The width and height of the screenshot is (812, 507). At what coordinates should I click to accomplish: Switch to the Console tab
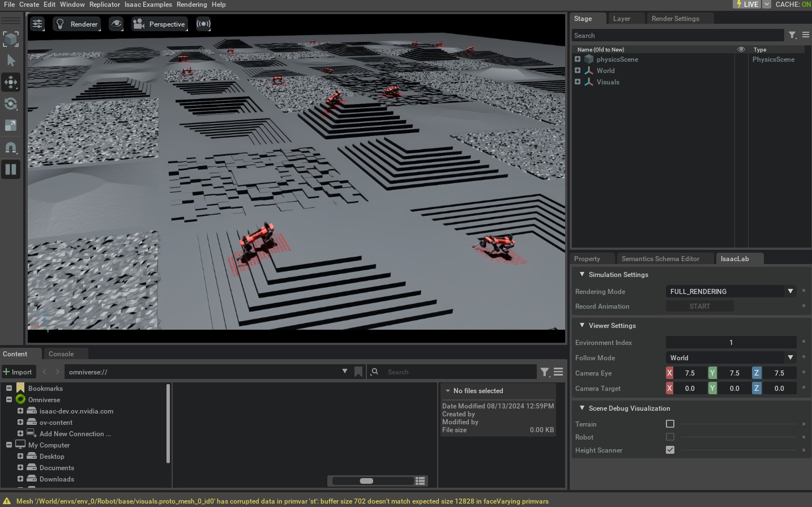coord(61,354)
